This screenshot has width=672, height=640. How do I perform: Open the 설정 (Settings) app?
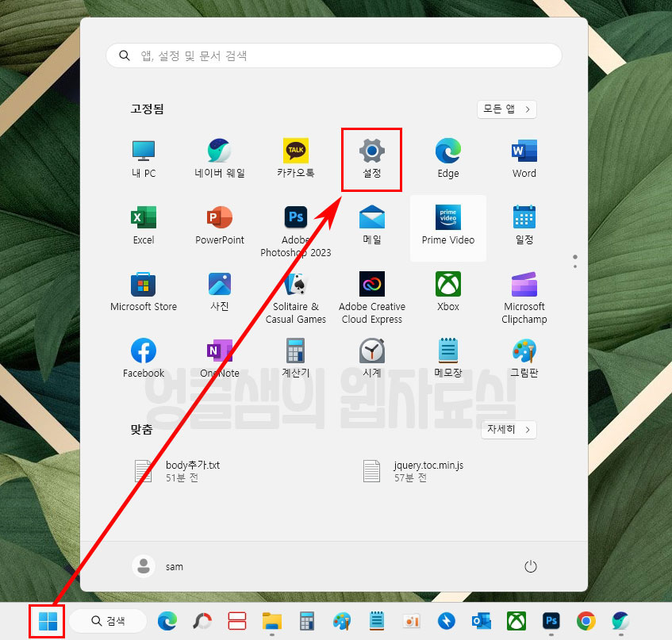371,159
